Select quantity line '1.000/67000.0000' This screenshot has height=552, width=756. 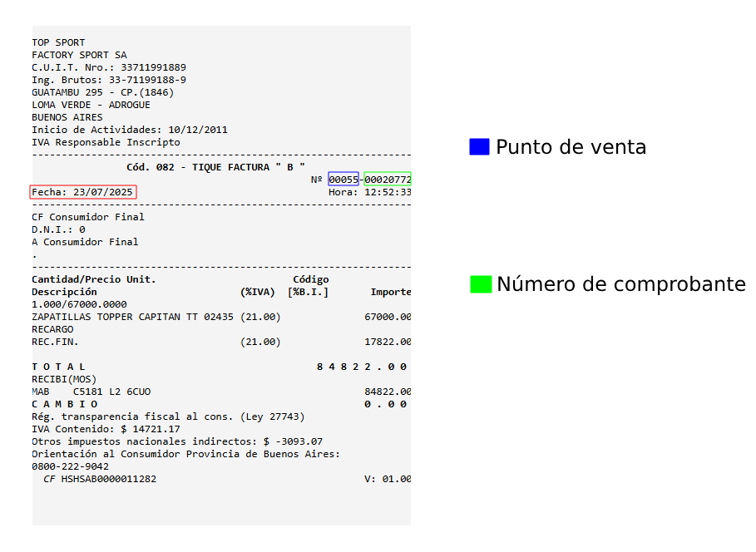pyautogui.click(x=79, y=305)
